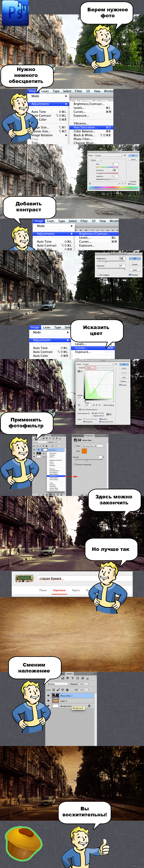
Task: Toggle Preserve Luminosity in Photo Filter properties
Action: pyautogui.click(x=74, y=464)
